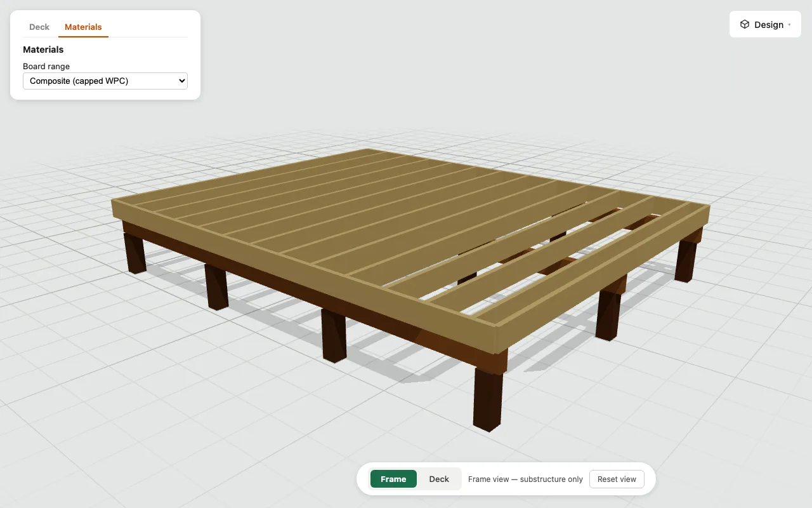Image resolution: width=812 pixels, height=508 pixels.
Task: Select the Materials tab
Action: (x=83, y=27)
